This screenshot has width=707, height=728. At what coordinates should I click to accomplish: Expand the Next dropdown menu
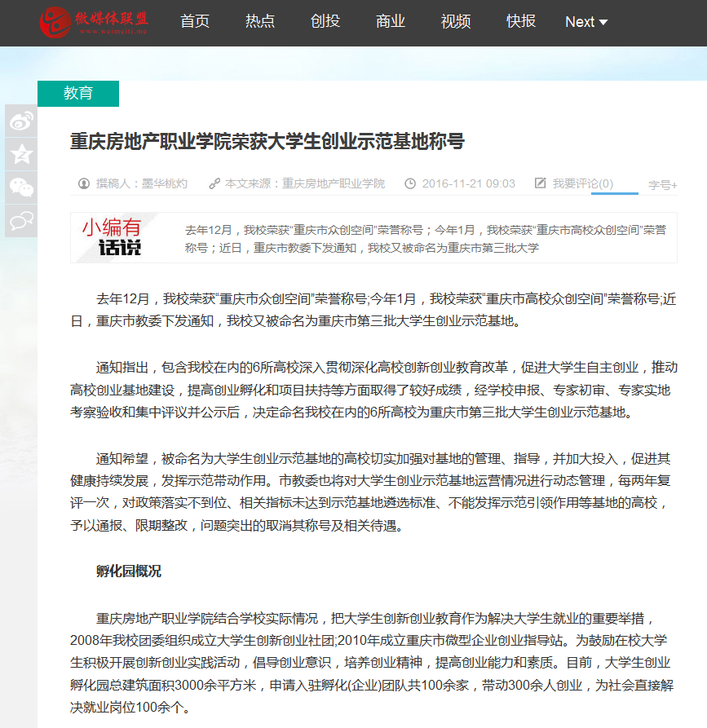pyautogui.click(x=586, y=22)
